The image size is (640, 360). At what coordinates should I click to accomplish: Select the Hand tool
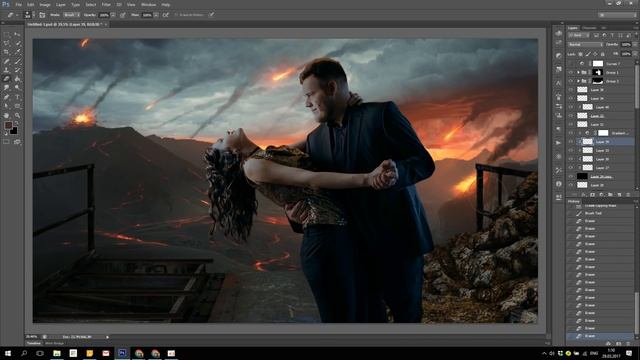pyautogui.click(x=7, y=116)
